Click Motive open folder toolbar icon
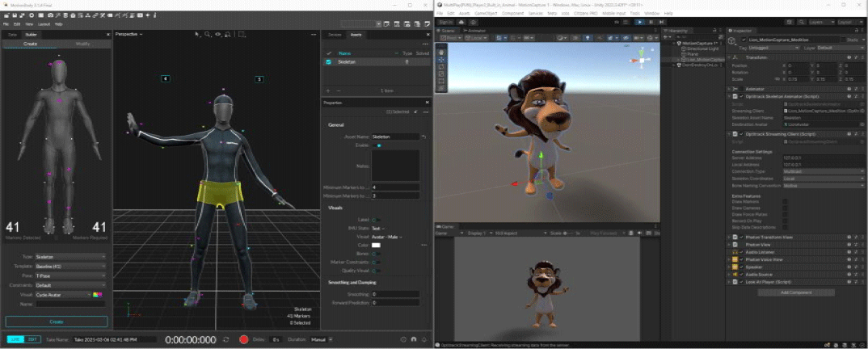The image size is (868, 349). [x=6, y=15]
